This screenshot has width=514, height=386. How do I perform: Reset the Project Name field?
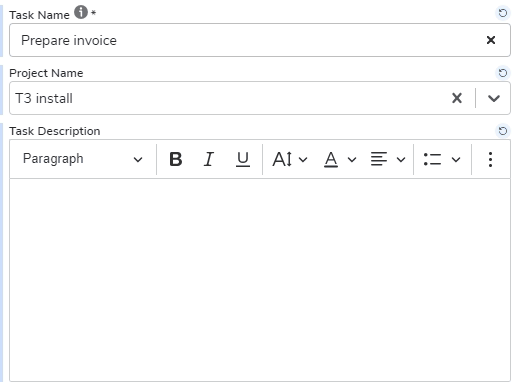coord(503,73)
